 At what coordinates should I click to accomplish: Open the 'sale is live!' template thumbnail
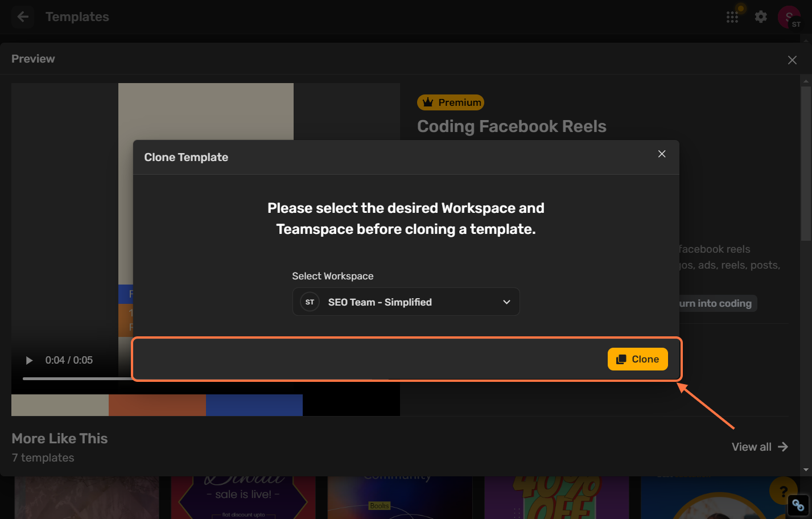[x=243, y=497]
